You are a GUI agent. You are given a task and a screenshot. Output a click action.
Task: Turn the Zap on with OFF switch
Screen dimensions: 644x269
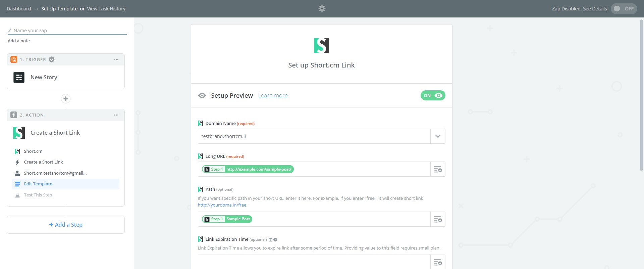point(624,9)
